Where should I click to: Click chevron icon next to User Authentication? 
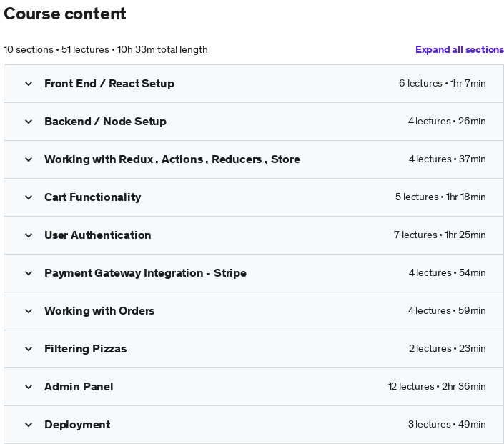point(29,236)
